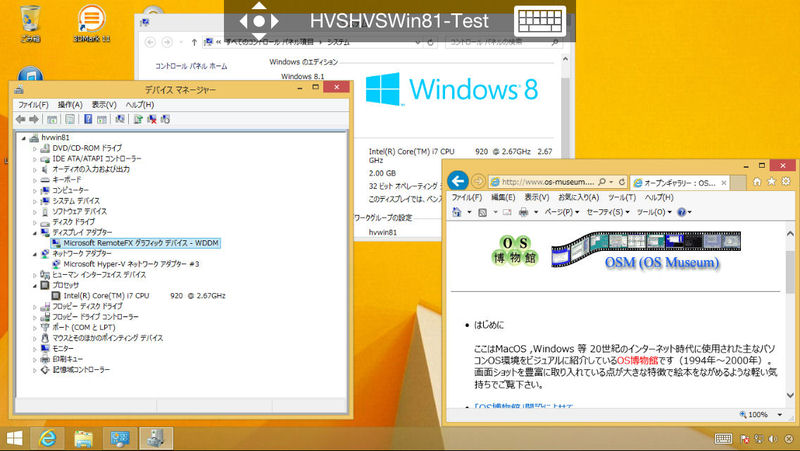Select Microsoft RemoteFX グラフィック デバイス - WDDM entry
Screen dimensions: 800x451
[x=136, y=243]
